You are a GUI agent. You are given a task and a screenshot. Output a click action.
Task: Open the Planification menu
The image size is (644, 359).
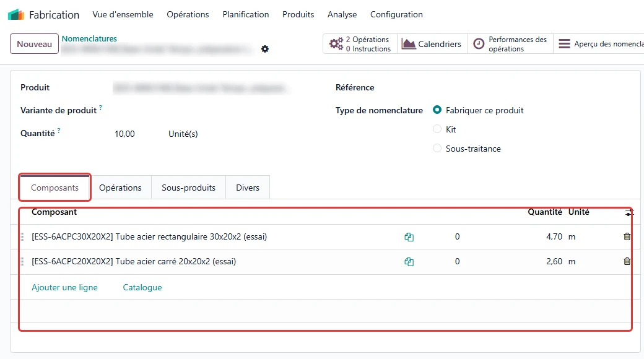click(246, 14)
